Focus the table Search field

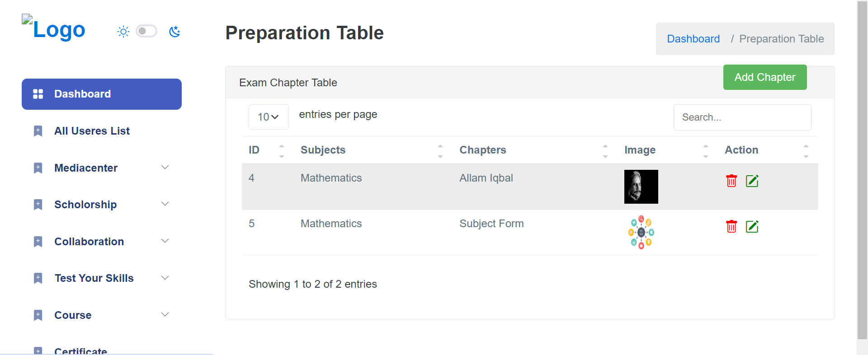[742, 117]
